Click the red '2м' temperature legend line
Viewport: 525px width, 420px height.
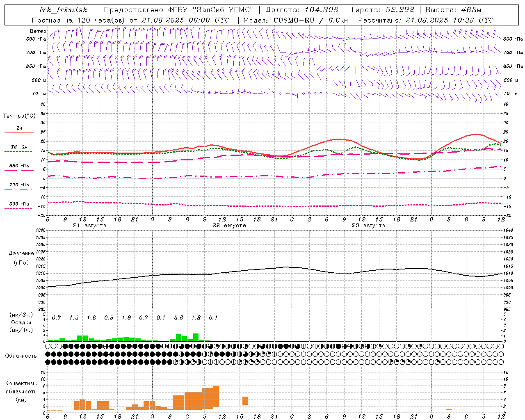[19, 133]
